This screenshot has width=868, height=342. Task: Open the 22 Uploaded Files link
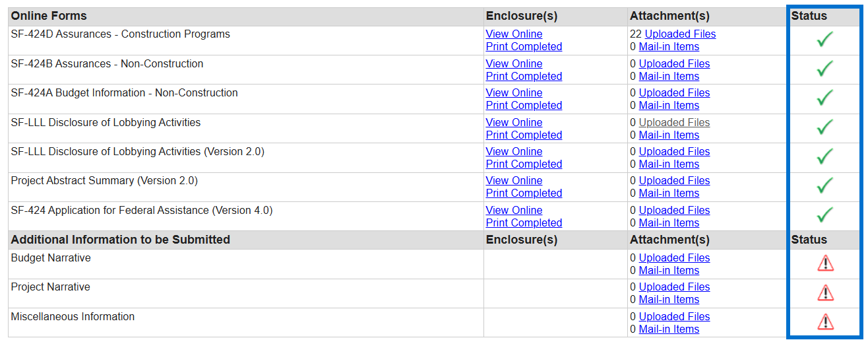pos(680,34)
